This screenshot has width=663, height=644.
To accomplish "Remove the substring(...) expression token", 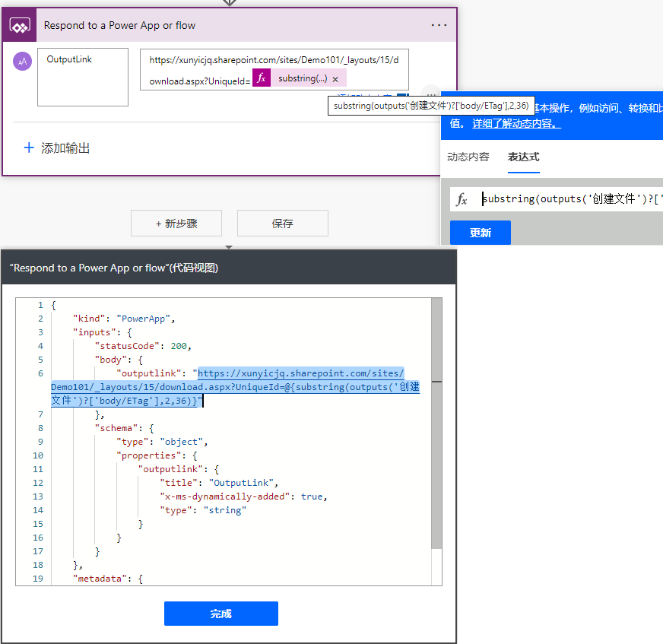I will 335,79.
